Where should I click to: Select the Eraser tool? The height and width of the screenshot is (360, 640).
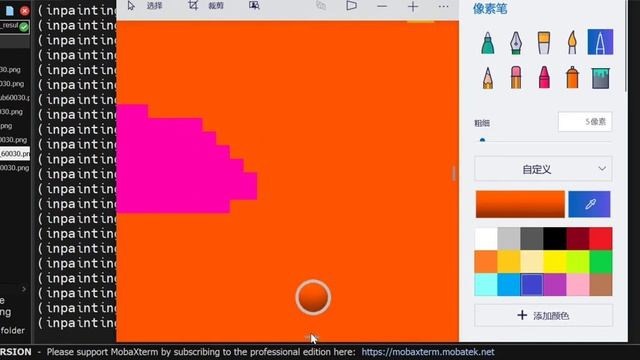click(x=516, y=78)
